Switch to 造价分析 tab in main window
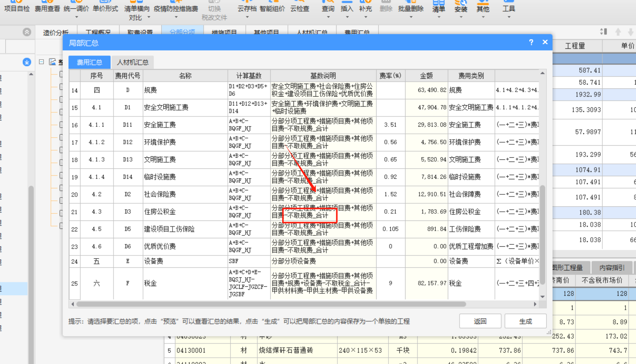Viewport: 636px width, 364px height. point(56,32)
